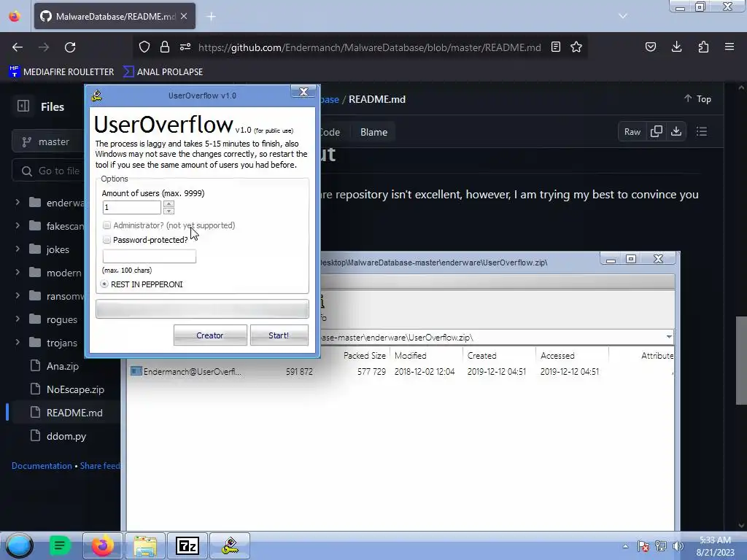The image size is (747, 560).
Task: Expand the trojans folder
Action: tap(18, 343)
